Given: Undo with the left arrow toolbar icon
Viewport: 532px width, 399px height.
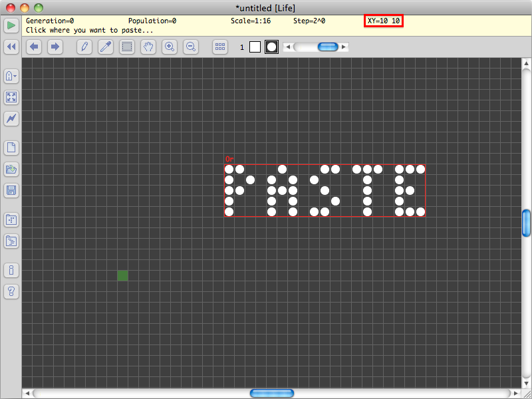Looking at the screenshot, I should (x=34, y=47).
